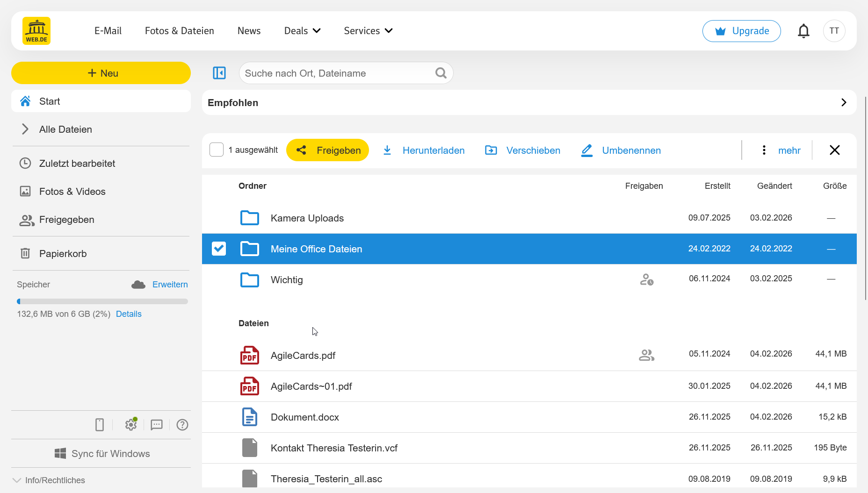
Task: Click the yellow Freigeben button
Action: point(327,150)
